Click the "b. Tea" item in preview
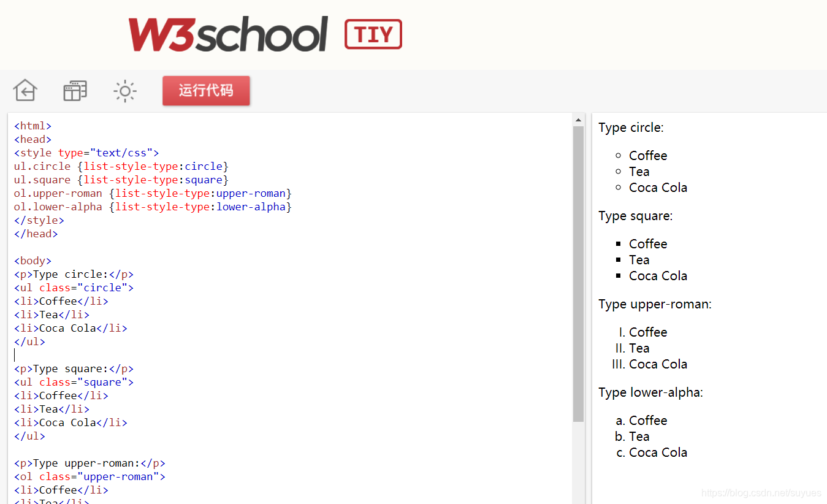 click(632, 437)
